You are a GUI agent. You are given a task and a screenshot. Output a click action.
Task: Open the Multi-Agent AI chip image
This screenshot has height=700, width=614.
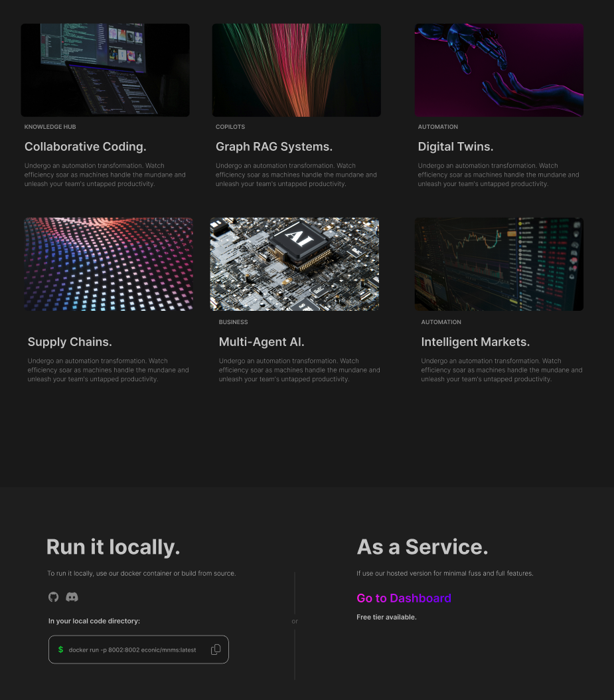coord(295,264)
